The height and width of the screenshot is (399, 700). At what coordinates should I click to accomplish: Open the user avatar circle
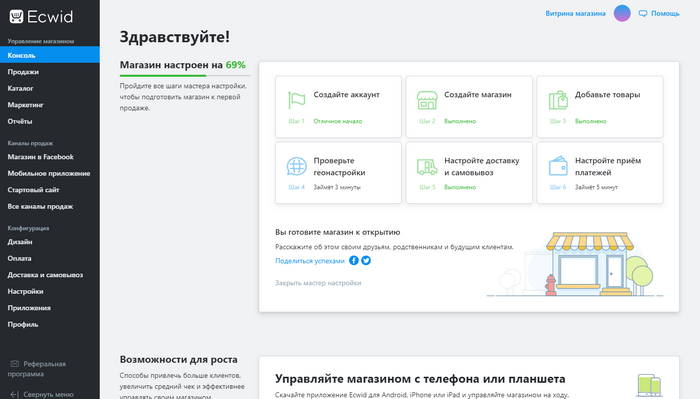tap(622, 13)
